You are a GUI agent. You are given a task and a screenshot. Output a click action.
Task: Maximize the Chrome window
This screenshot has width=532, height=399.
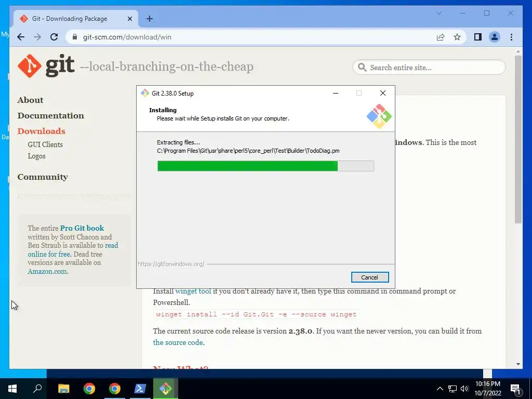click(486, 13)
